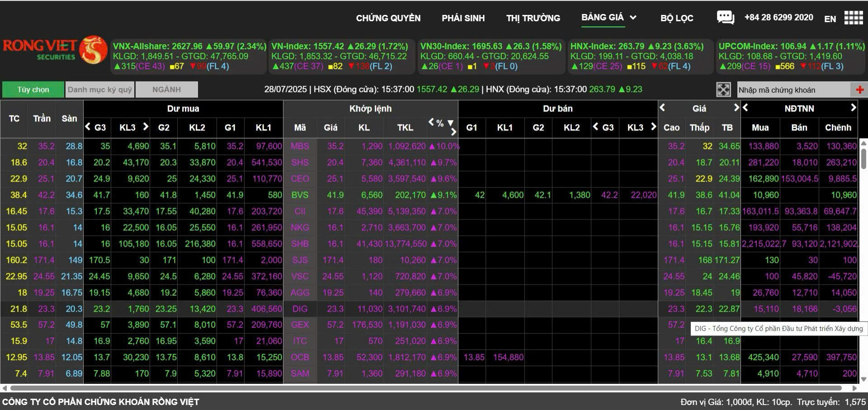
Task: Click the horizontal scrollbar below the table
Action: [425, 388]
